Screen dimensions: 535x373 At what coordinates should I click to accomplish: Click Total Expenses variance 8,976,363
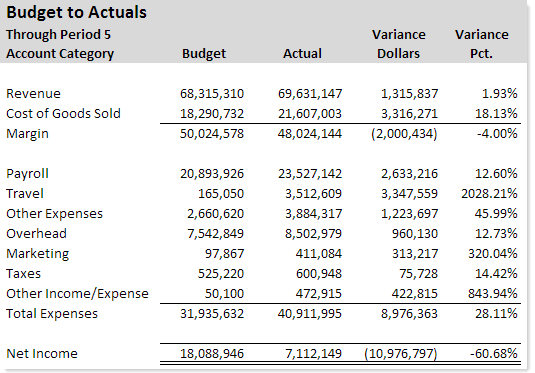tap(409, 314)
